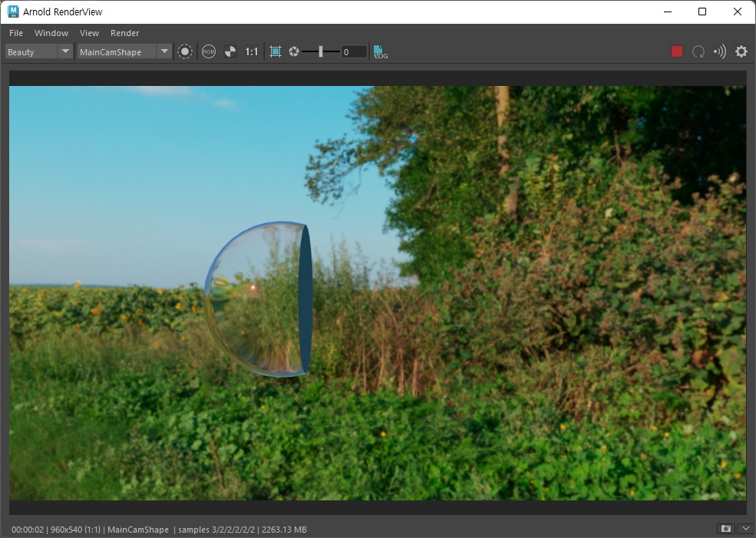Open the View menu
This screenshot has width=756, height=538.
89,33
